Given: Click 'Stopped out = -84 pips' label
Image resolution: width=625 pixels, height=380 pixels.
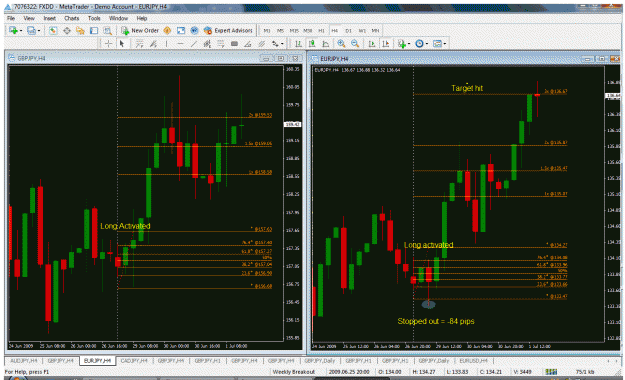Looking at the screenshot, I should (x=436, y=321).
